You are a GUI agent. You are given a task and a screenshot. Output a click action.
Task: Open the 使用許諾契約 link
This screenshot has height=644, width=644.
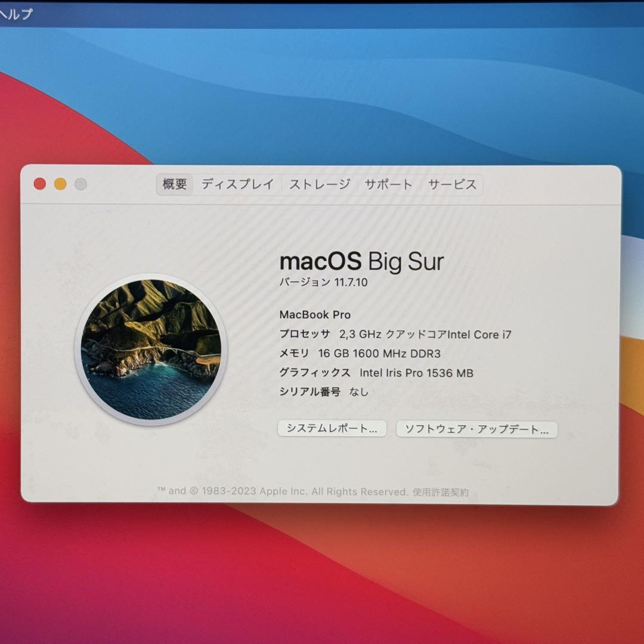pos(440,491)
